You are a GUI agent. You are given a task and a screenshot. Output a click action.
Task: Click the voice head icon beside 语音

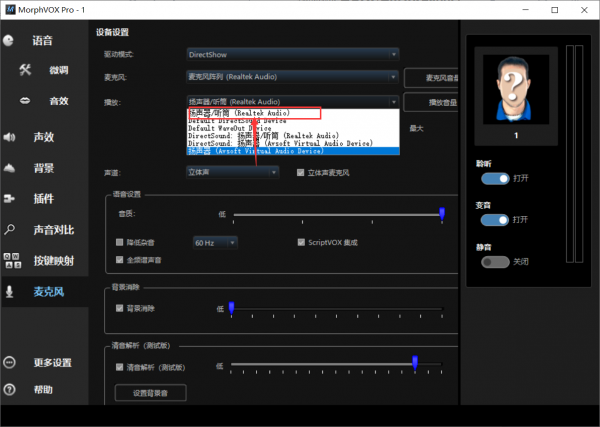(8, 40)
